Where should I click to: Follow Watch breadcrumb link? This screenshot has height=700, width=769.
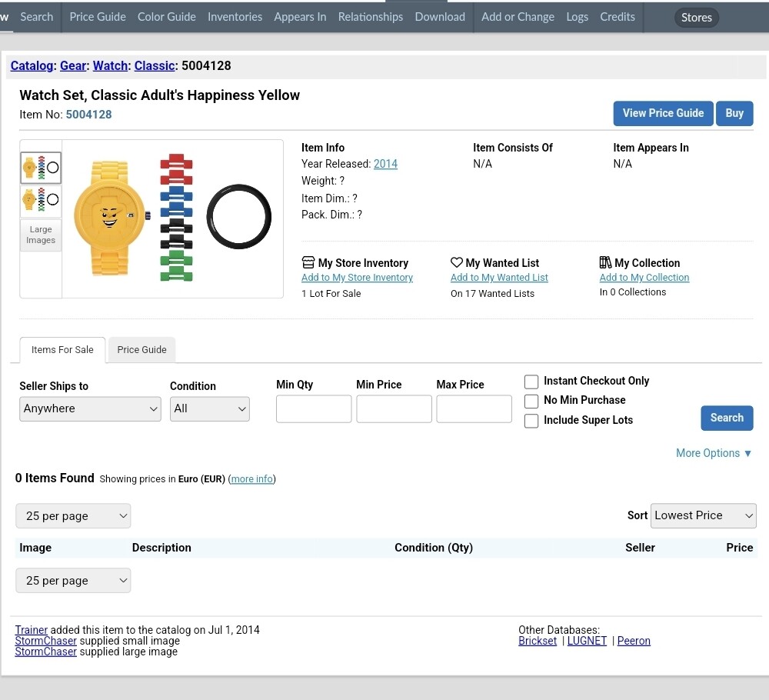click(110, 65)
